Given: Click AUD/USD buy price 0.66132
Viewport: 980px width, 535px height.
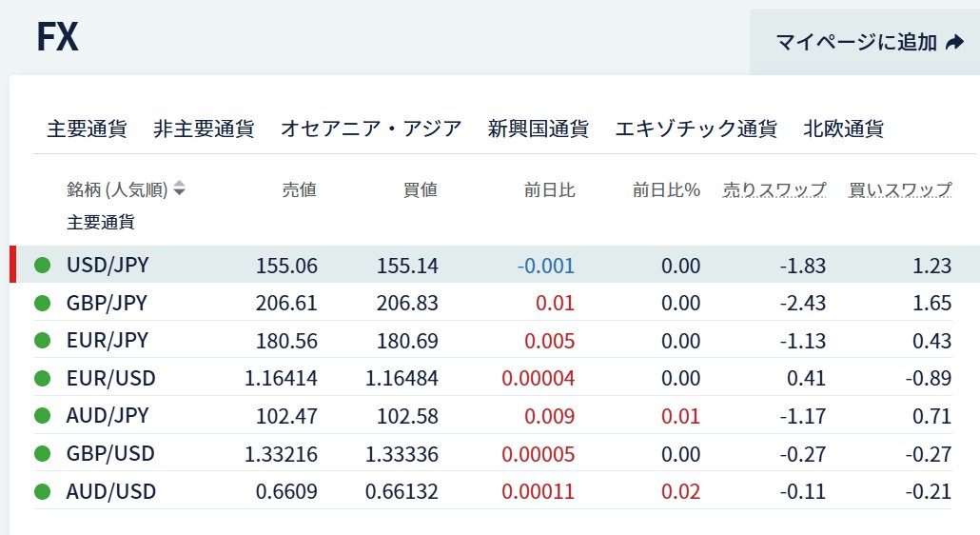Looking at the screenshot, I should [402, 492].
